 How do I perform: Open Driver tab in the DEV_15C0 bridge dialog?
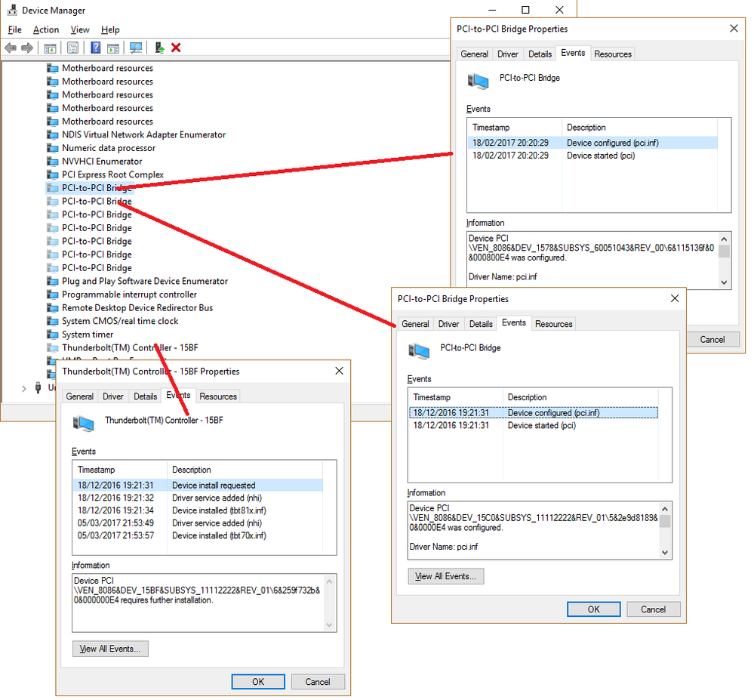pos(448,324)
